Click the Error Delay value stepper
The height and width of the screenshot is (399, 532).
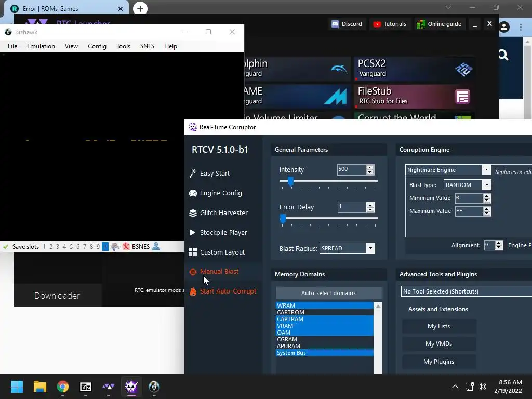pyautogui.click(x=370, y=207)
